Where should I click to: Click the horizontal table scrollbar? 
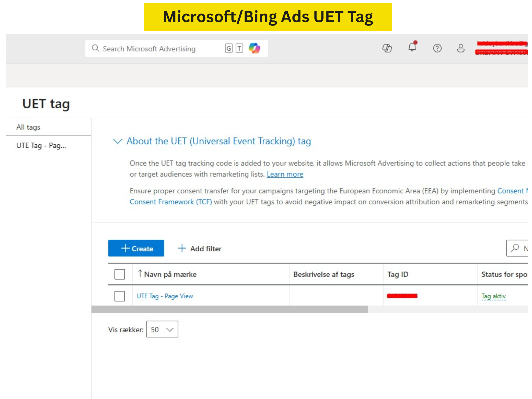pyautogui.click(x=229, y=309)
